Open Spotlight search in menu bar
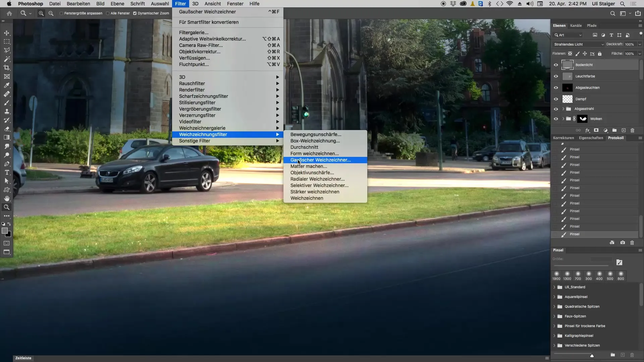Image resolution: width=644 pixels, height=362 pixels. pyautogui.click(x=622, y=4)
